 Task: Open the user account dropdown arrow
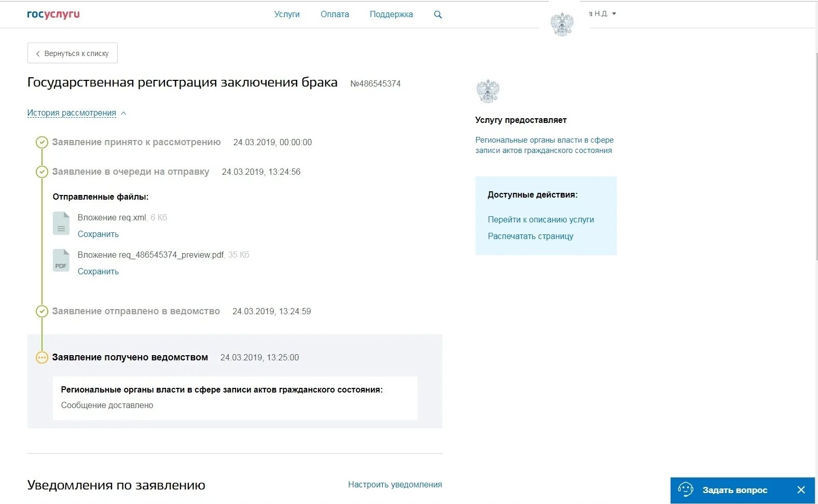(614, 13)
